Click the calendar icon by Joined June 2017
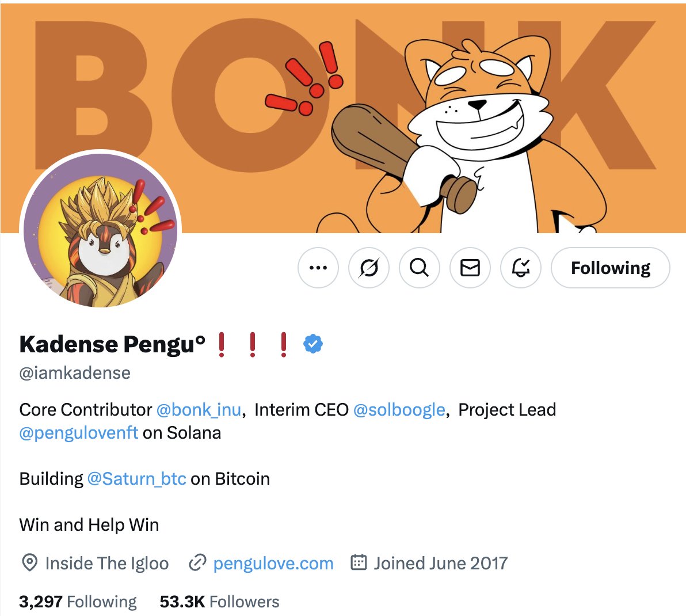This screenshot has width=686, height=616. click(x=359, y=562)
